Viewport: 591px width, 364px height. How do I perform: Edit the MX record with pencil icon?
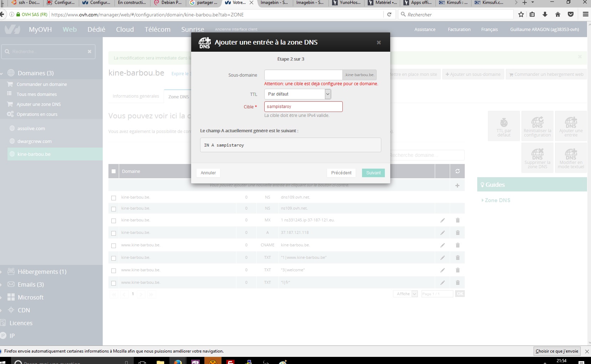pyautogui.click(x=442, y=220)
